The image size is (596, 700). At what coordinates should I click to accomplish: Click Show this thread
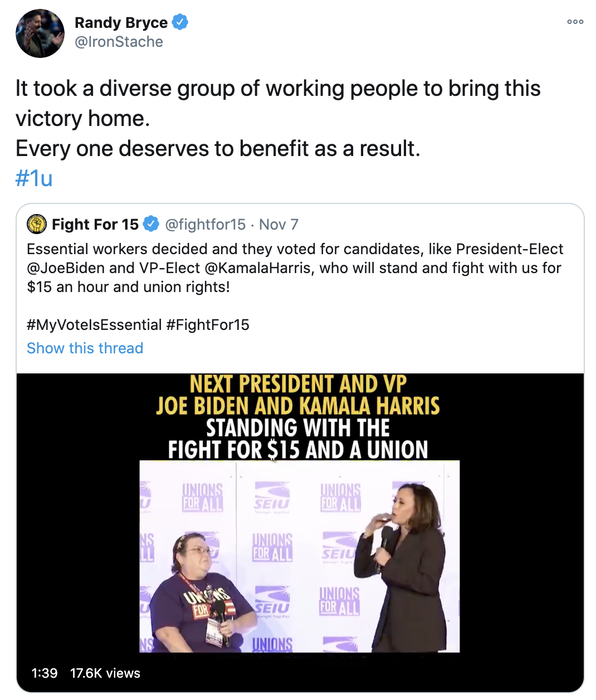85,348
